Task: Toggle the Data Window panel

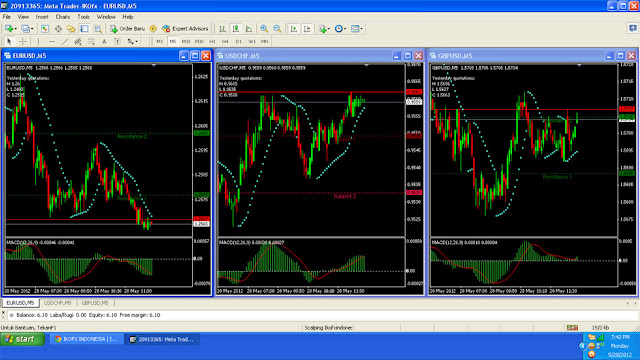Action: [x=58, y=29]
